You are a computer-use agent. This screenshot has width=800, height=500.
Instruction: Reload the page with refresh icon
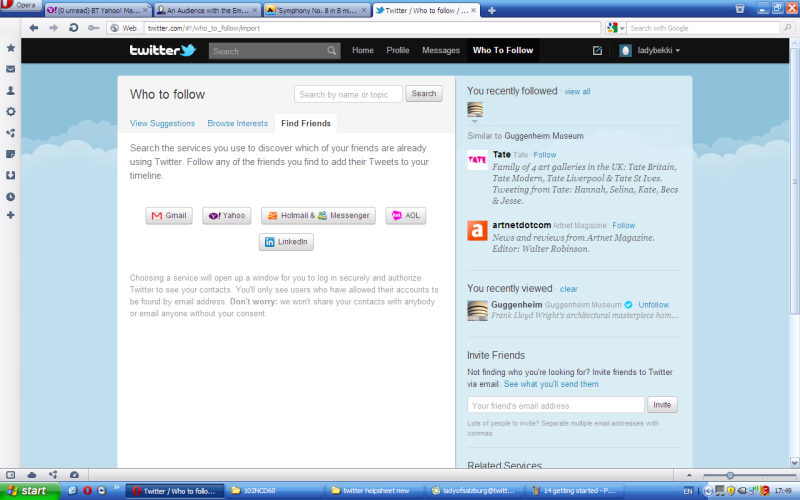(73, 28)
